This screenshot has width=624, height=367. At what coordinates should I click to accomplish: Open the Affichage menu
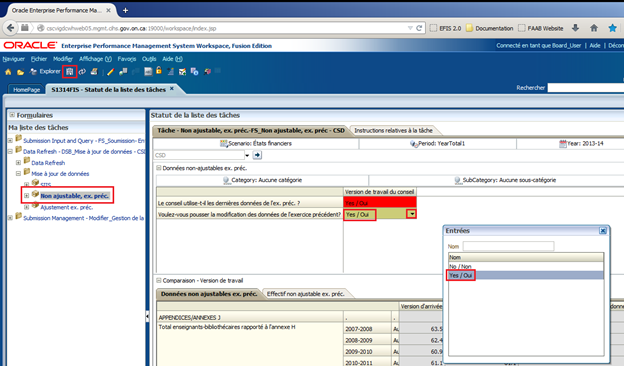(96, 59)
